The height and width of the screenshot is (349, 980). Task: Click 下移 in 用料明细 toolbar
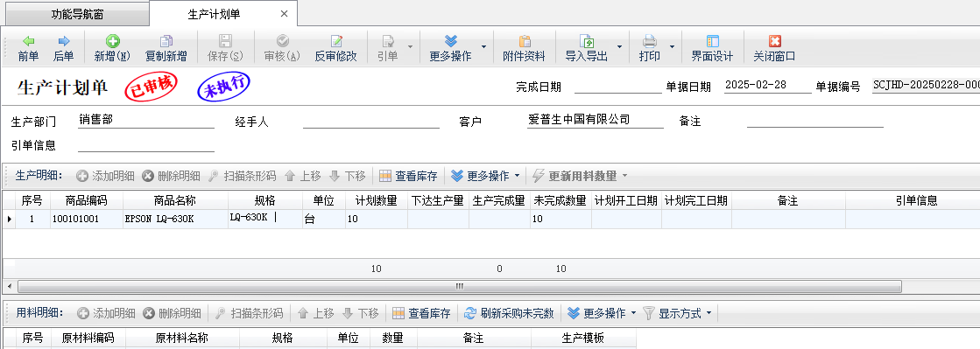(x=361, y=313)
